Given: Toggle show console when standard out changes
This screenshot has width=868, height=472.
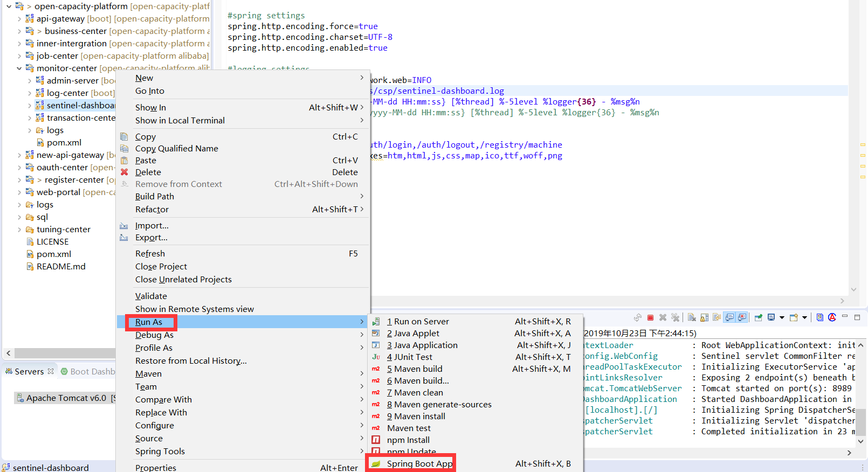Looking at the screenshot, I should tap(729, 317).
